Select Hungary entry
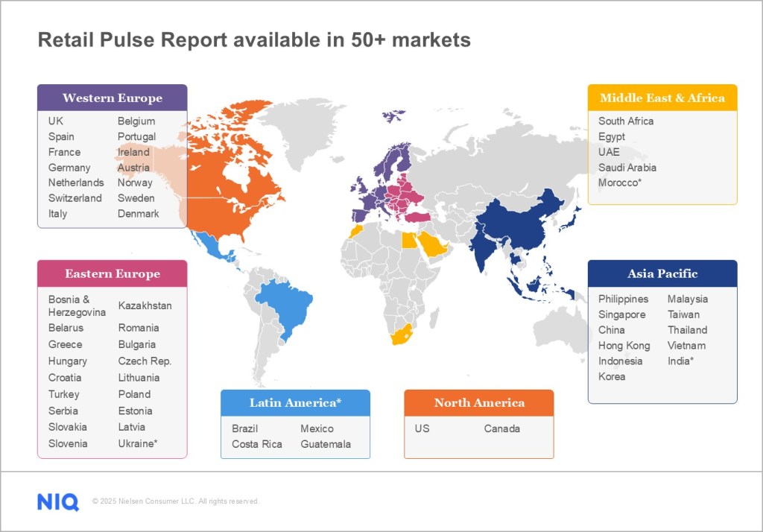This screenshot has width=763, height=532. (x=68, y=361)
